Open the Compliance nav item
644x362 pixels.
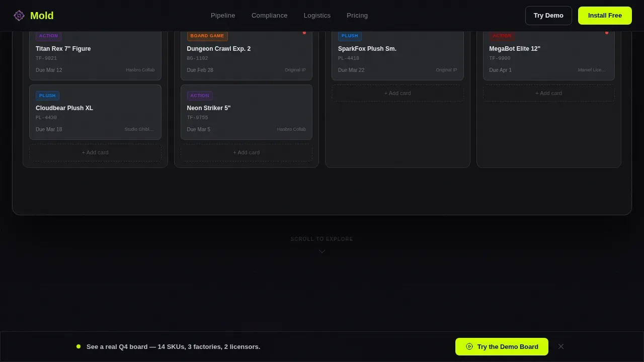270,16
